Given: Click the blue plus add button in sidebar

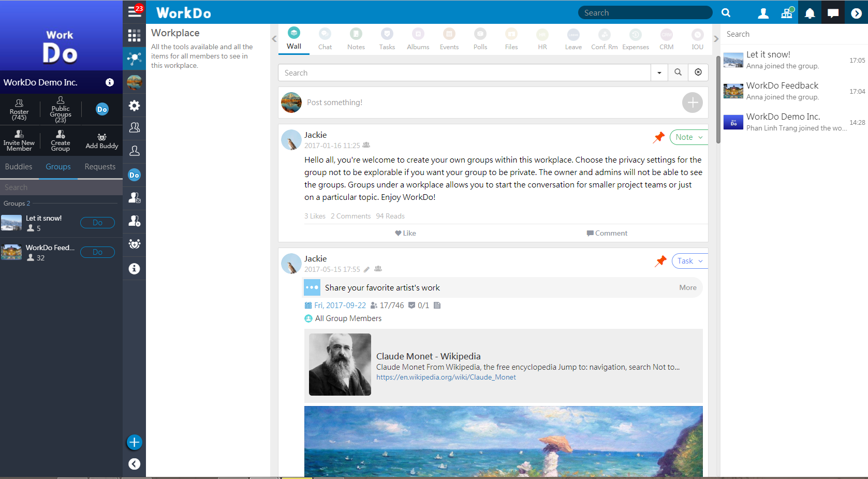Looking at the screenshot, I should point(135,442).
